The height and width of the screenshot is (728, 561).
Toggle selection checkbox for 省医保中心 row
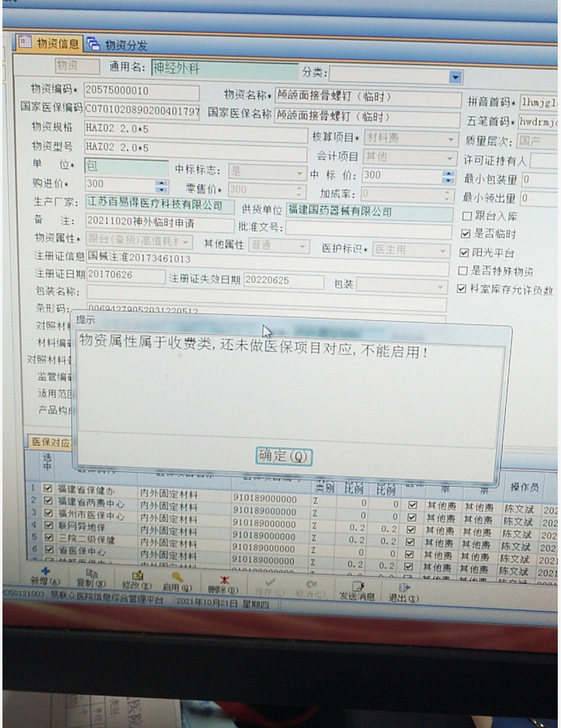tap(48, 550)
